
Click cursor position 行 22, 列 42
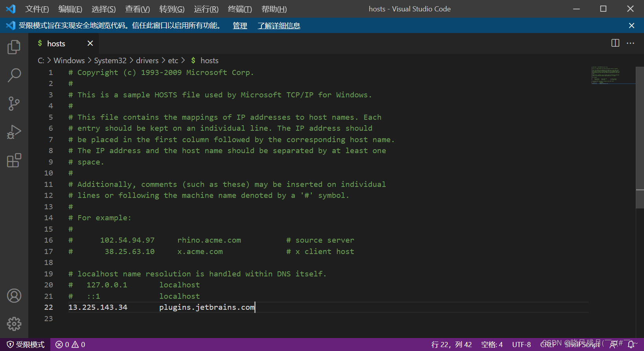(451, 345)
